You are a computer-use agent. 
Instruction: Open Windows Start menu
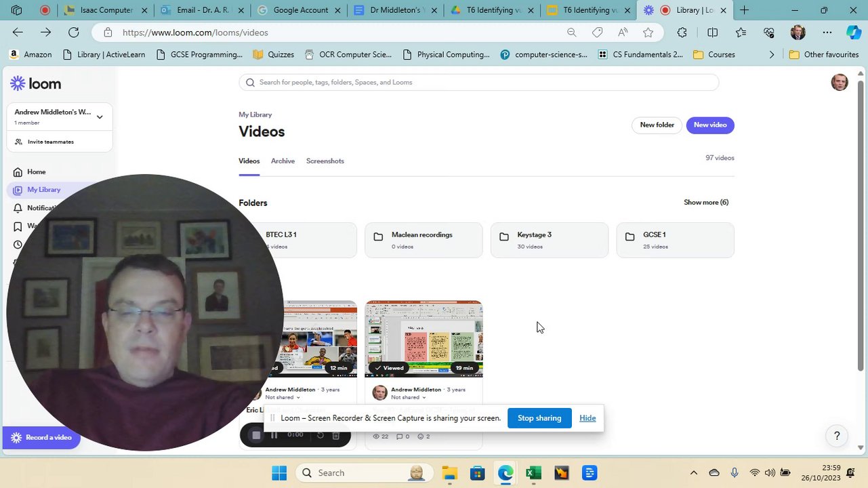pos(279,473)
